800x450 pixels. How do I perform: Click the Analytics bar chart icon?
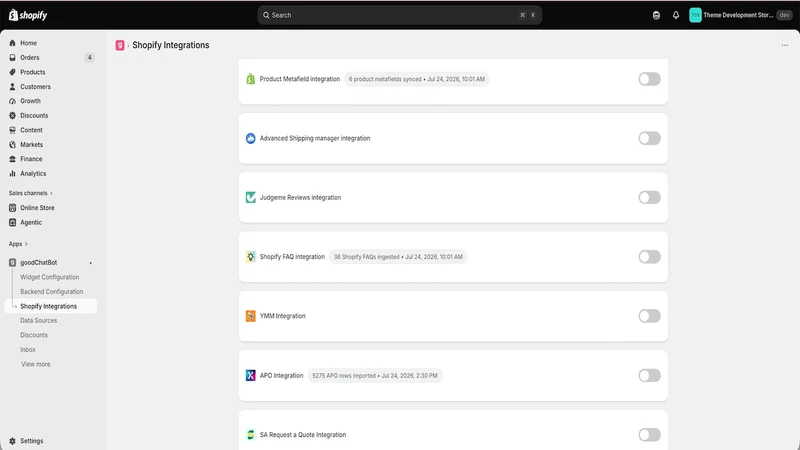(12, 173)
